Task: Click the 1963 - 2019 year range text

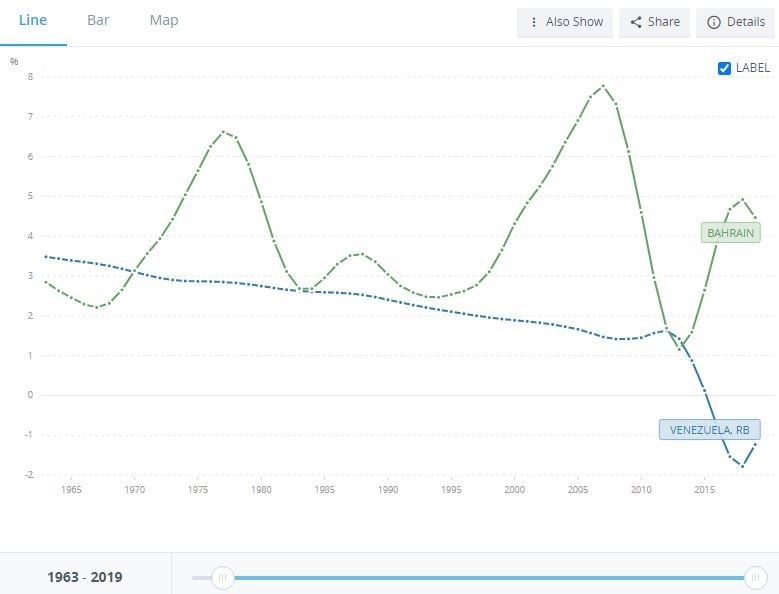Action: point(85,577)
